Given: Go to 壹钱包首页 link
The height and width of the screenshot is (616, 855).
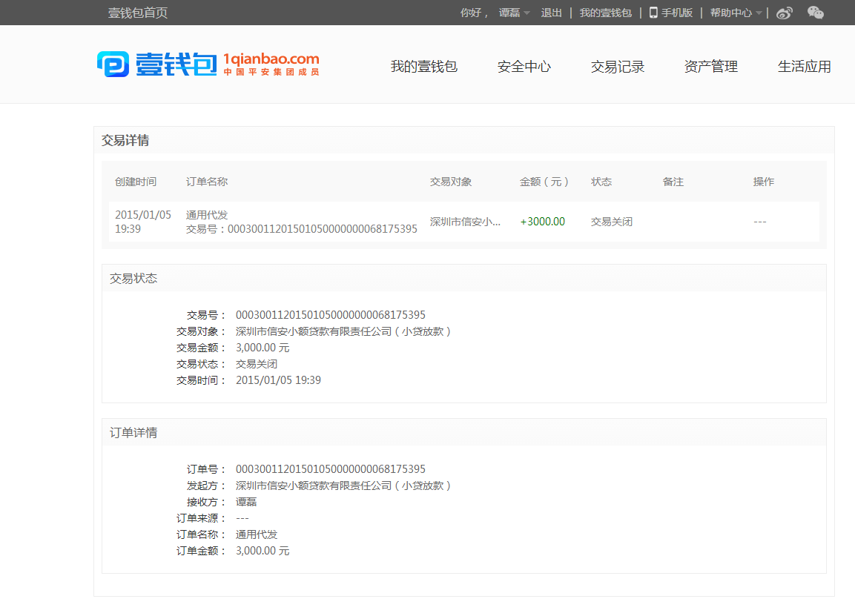Looking at the screenshot, I should [138, 13].
